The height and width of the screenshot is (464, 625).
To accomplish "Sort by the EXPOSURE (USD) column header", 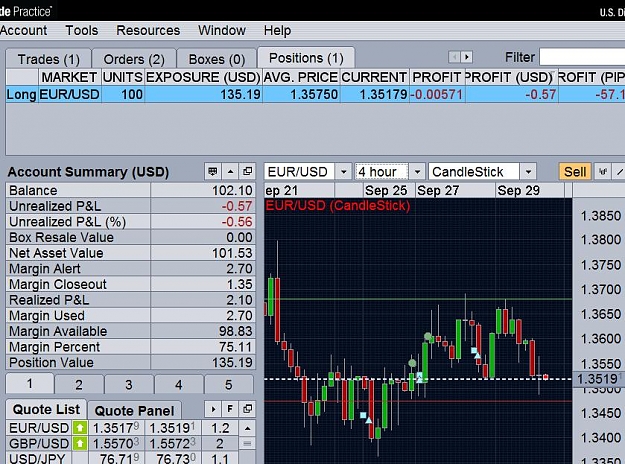I will click(203, 77).
